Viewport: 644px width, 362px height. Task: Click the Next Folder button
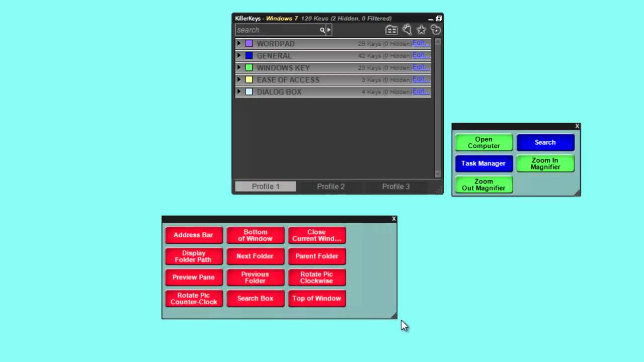[x=256, y=256]
